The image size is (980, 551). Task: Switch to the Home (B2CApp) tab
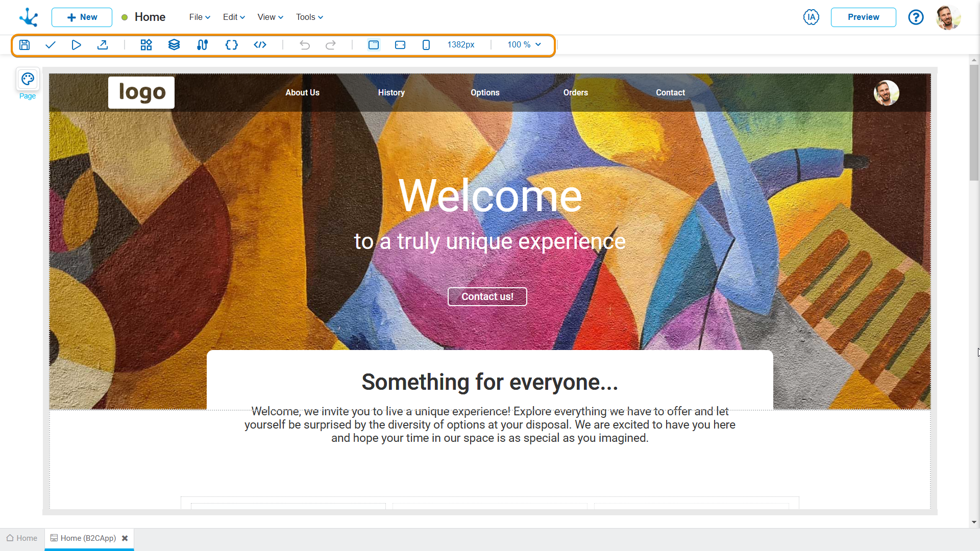[x=88, y=538]
